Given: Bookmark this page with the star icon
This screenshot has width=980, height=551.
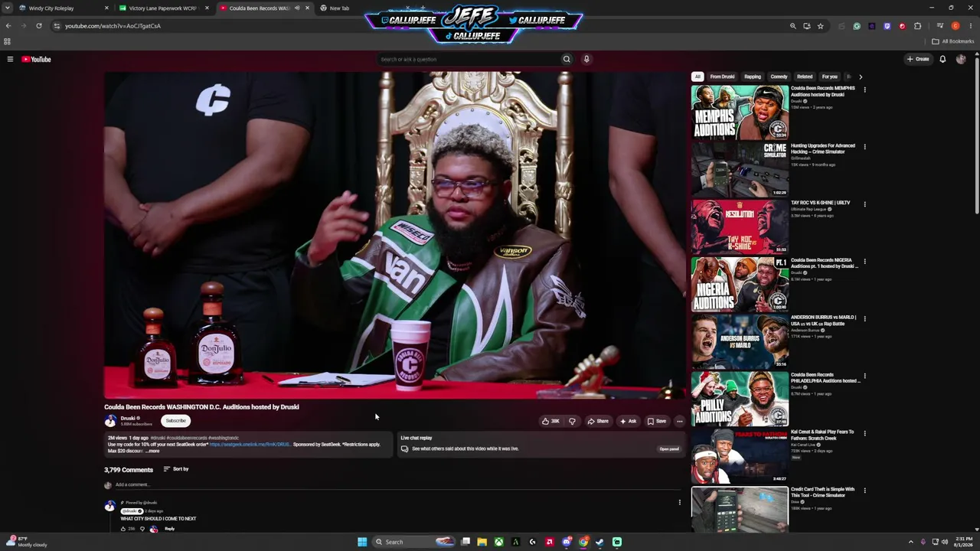Looking at the screenshot, I should 820,26.
